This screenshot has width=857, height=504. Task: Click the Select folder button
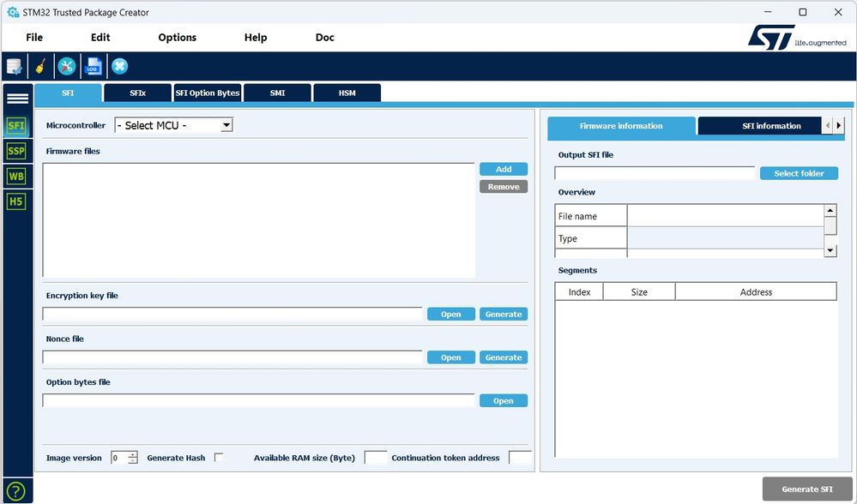799,173
